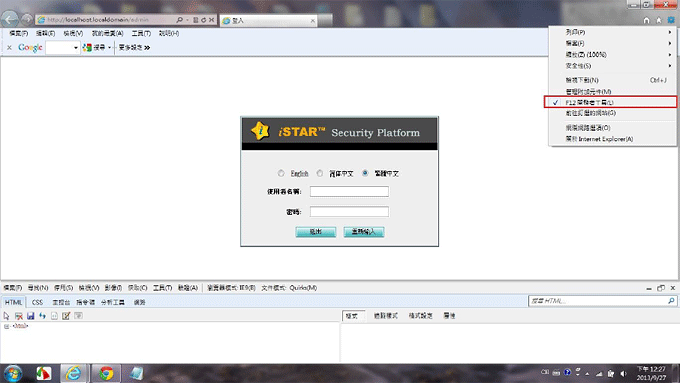
Task: Open the browser 工具(T) menu
Action: pyautogui.click(x=141, y=33)
